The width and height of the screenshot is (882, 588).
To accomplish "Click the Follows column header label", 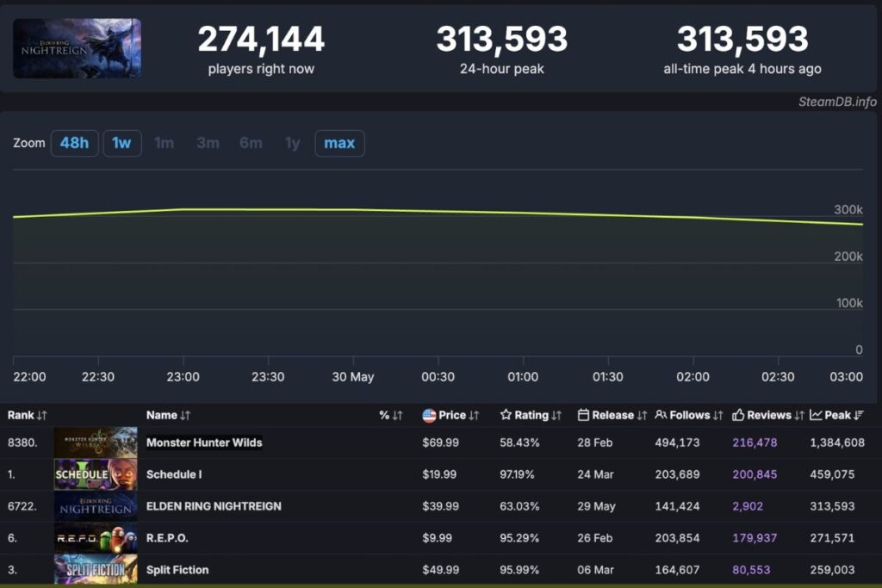I will click(x=690, y=416).
